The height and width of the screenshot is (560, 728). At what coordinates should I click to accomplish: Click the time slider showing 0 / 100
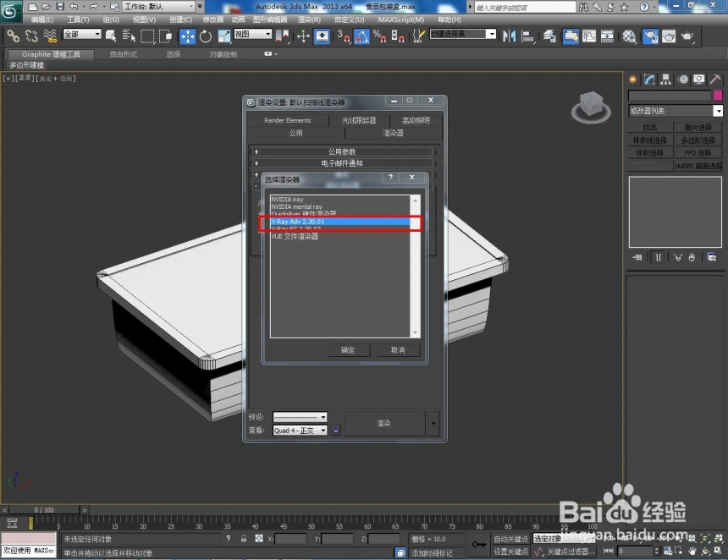coord(44,510)
